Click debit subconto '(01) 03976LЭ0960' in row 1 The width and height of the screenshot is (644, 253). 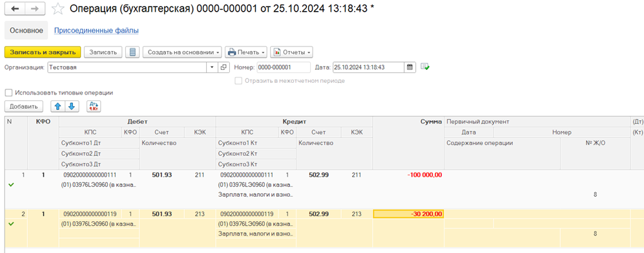(x=99, y=184)
